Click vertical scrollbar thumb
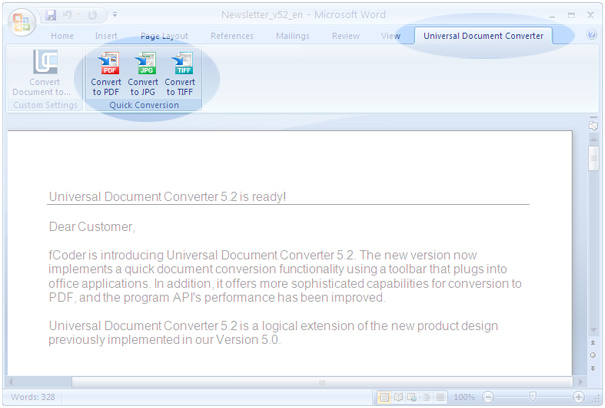Screen dimensions: 605x408 click(x=593, y=157)
